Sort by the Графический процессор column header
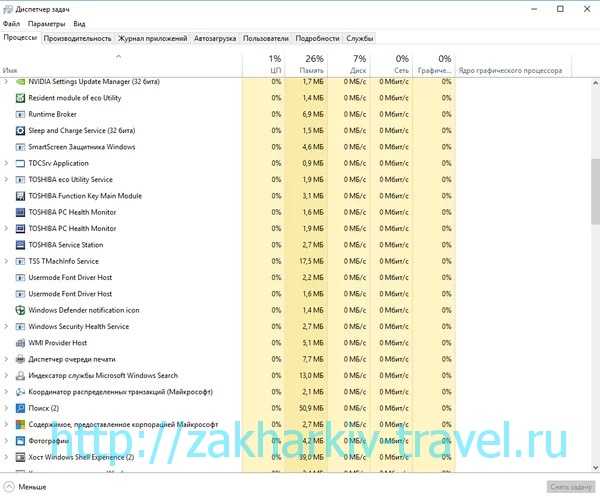The image size is (600, 501). [x=434, y=64]
